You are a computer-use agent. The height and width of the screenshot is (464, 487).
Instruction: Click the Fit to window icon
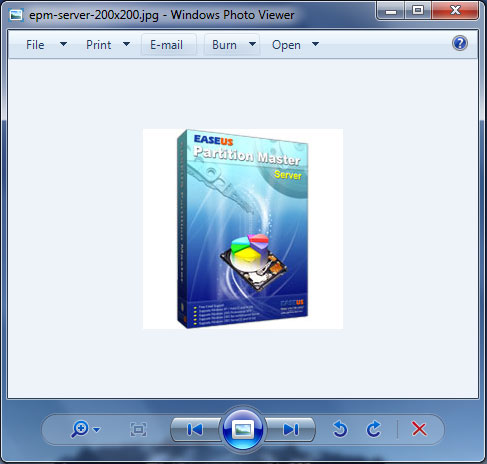click(x=138, y=430)
